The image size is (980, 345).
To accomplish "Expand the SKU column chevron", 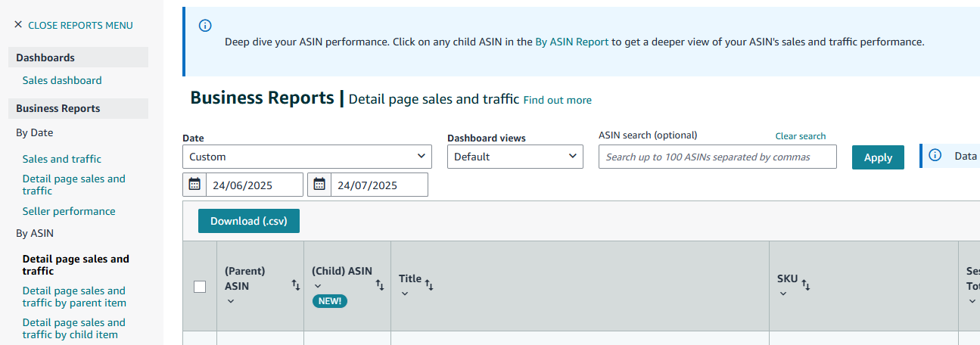I will pyautogui.click(x=783, y=294).
